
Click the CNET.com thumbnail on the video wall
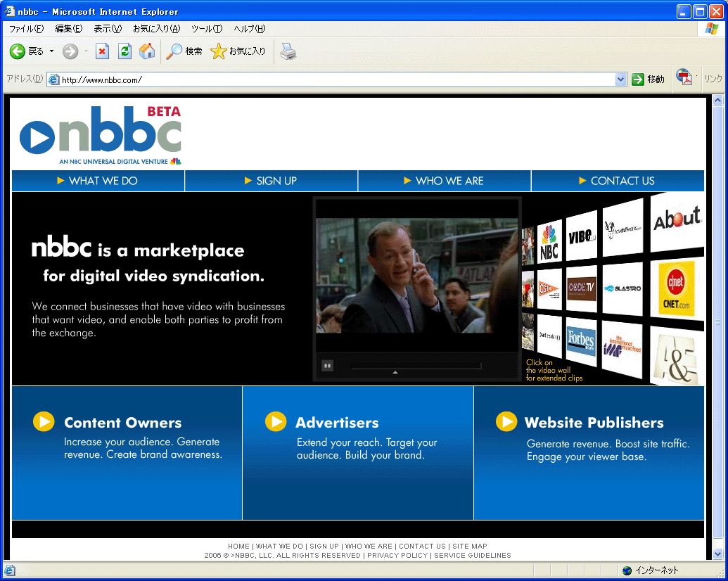point(677,288)
